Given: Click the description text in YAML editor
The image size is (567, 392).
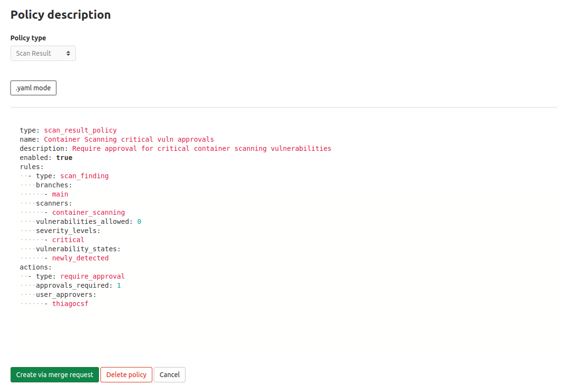Looking at the screenshot, I should (x=202, y=148).
